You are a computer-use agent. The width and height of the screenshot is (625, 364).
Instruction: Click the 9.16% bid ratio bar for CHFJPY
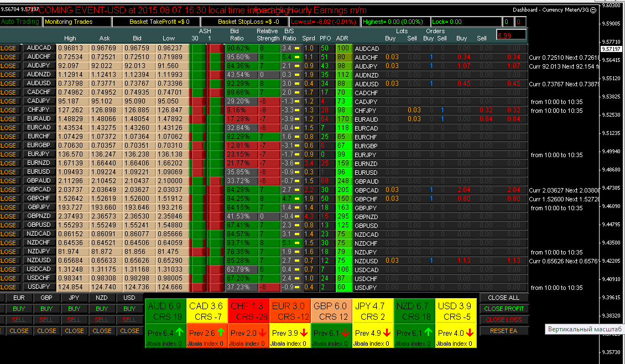(x=242, y=110)
